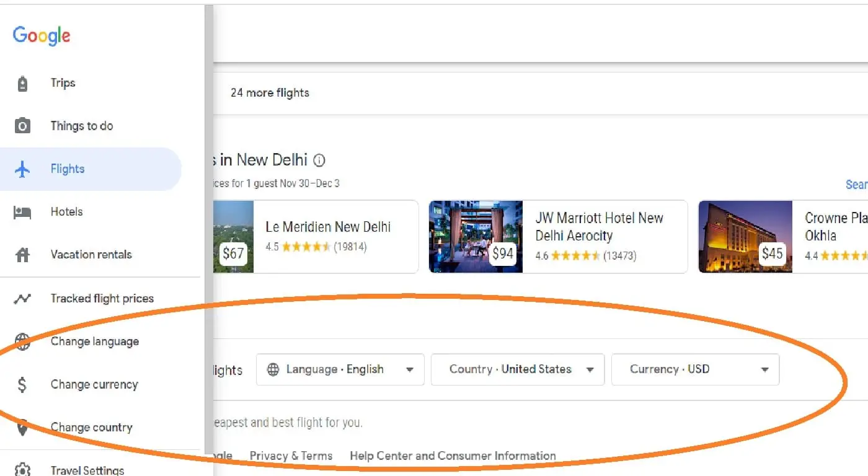Expand the Country · United States dropdown
Screen dimensions: 868x476
[518, 369]
